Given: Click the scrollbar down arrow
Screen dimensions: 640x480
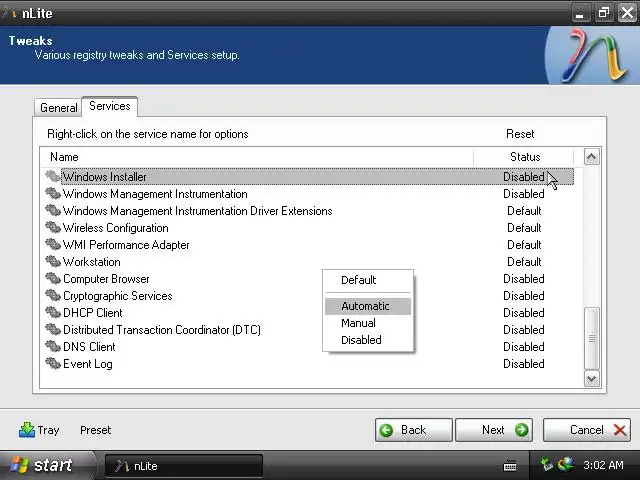Looking at the screenshot, I should pos(592,379).
